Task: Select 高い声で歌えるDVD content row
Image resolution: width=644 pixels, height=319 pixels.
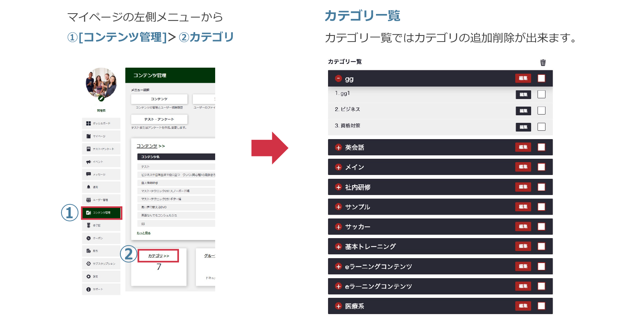Action: tap(176, 207)
